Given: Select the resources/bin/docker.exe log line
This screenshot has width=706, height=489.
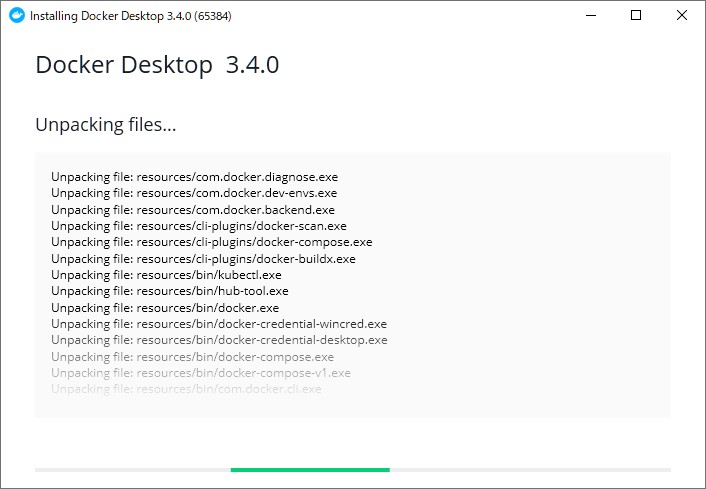Looking at the screenshot, I should pos(165,308).
